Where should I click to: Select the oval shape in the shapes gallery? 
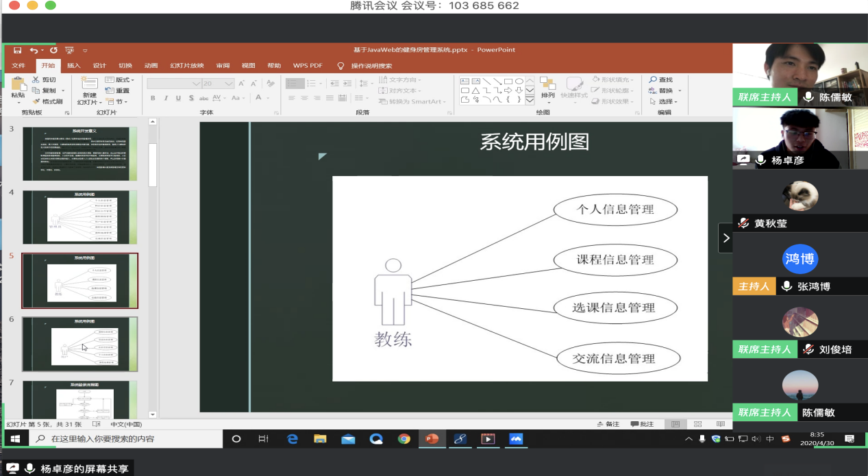click(519, 81)
